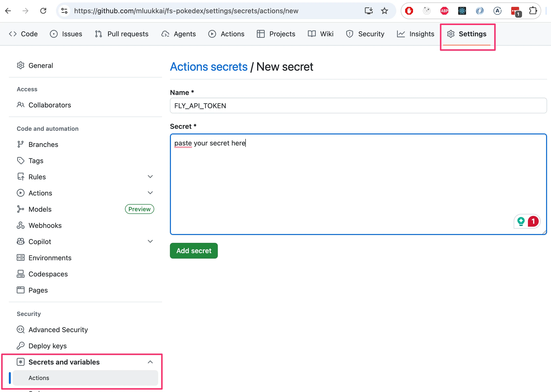The width and height of the screenshot is (551, 392).
Task: Open the Agents tab
Action: (x=179, y=34)
